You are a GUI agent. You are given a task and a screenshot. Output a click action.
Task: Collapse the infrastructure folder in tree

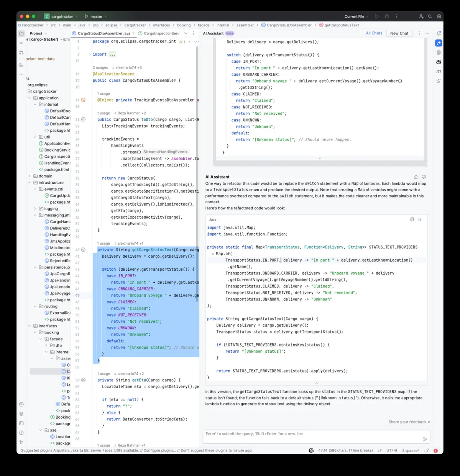click(x=30, y=183)
